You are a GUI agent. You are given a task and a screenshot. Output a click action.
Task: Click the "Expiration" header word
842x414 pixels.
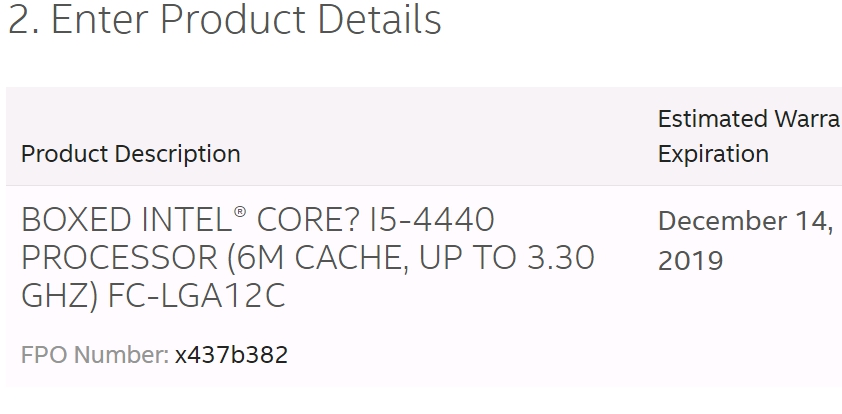(713, 154)
